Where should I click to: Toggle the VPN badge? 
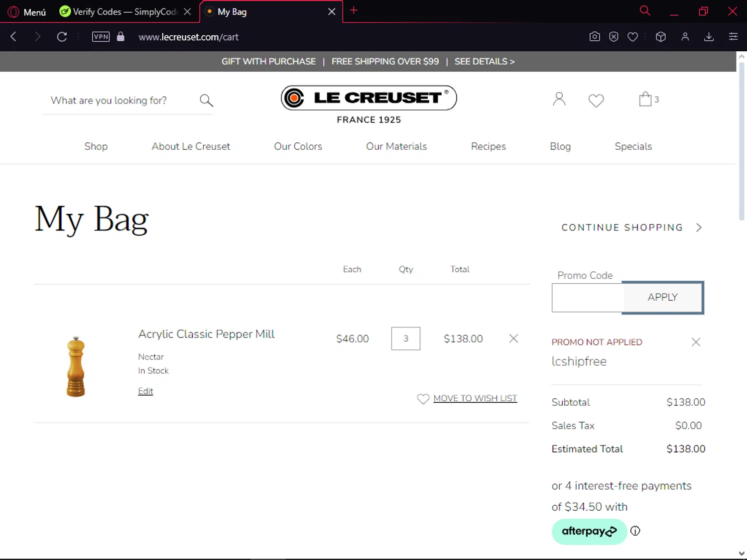point(101,36)
